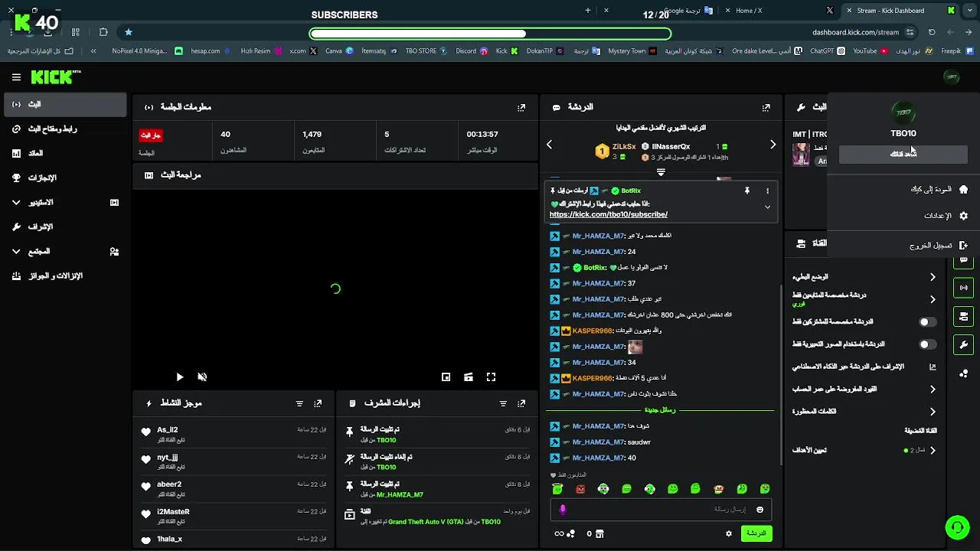Pop out the session info panel

pos(521,108)
